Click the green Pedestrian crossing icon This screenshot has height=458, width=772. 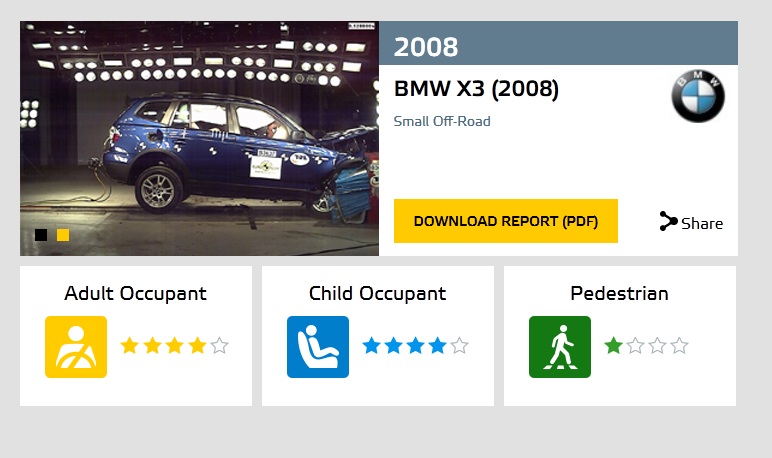tap(560, 347)
